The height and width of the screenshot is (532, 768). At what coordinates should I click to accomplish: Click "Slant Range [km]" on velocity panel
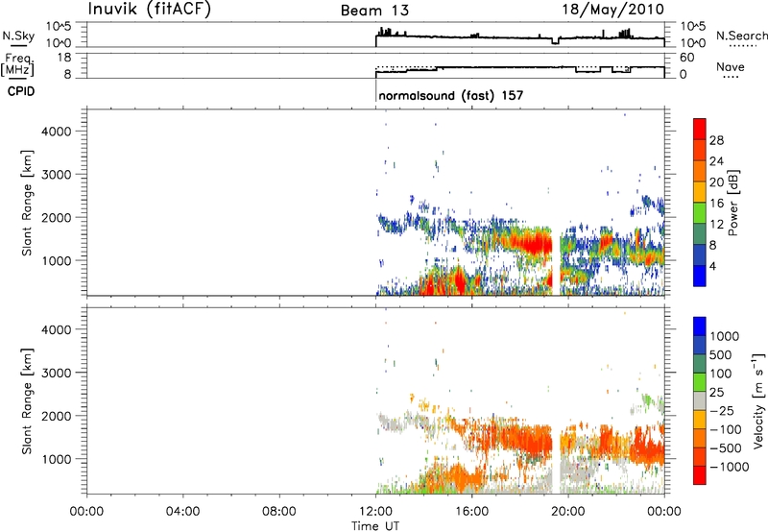(x=27, y=401)
